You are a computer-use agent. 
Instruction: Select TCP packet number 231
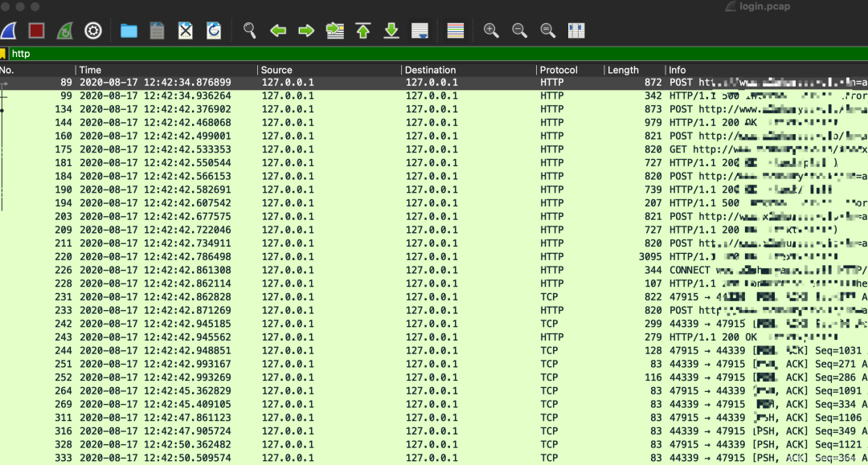point(434,297)
